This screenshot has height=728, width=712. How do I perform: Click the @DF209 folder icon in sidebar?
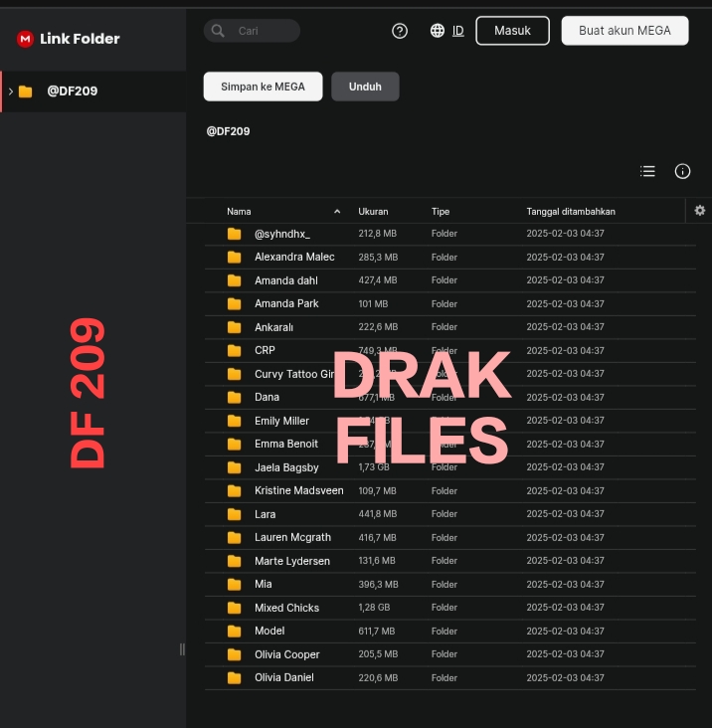[26, 91]
